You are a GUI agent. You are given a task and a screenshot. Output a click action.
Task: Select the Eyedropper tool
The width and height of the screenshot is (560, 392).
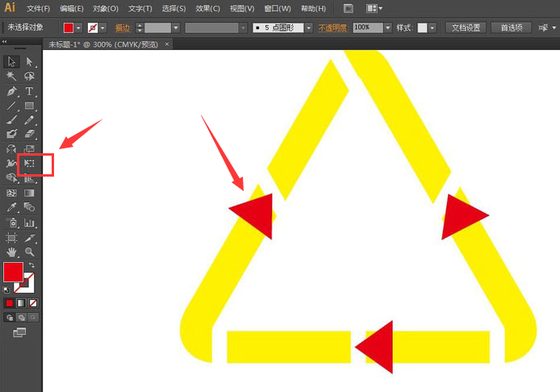tap(11, 207)
